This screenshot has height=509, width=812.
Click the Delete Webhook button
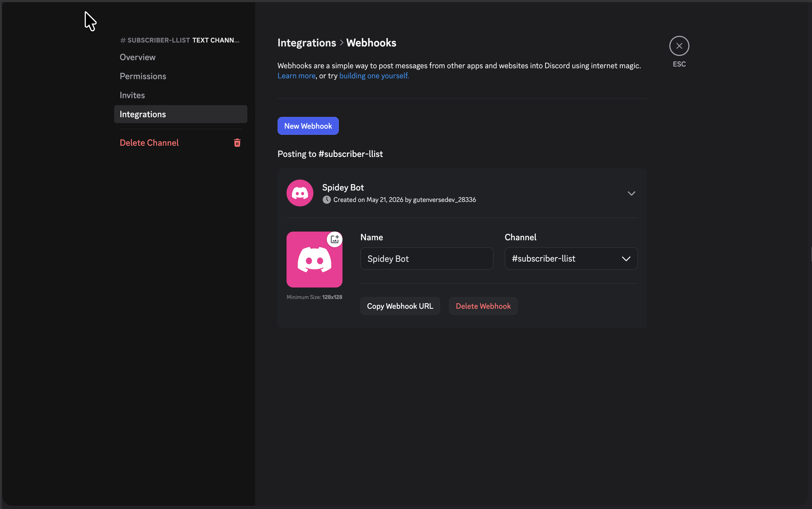pos(483,306)
